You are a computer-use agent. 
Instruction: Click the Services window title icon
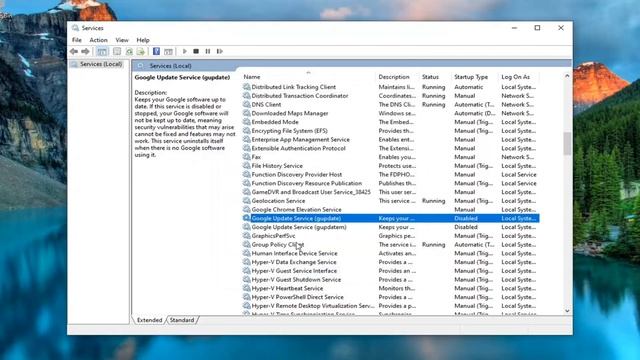pyautogui.click(x=75, y=28)
